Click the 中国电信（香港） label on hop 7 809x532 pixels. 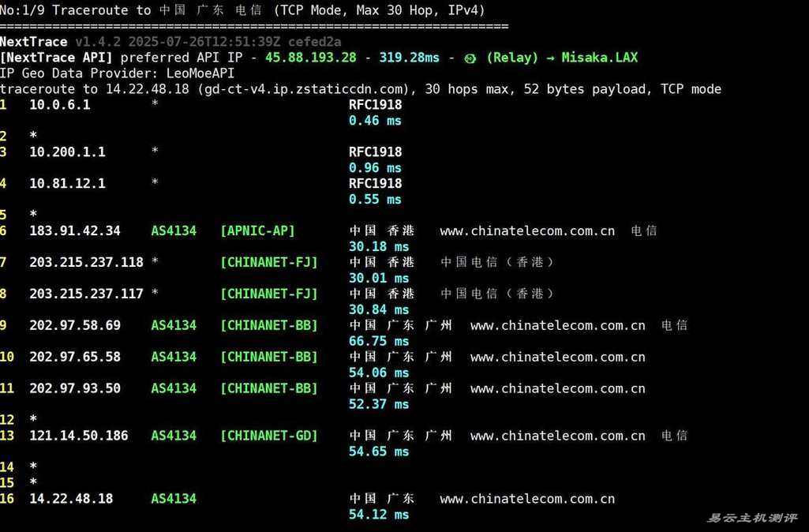click(x=497, y=262)
